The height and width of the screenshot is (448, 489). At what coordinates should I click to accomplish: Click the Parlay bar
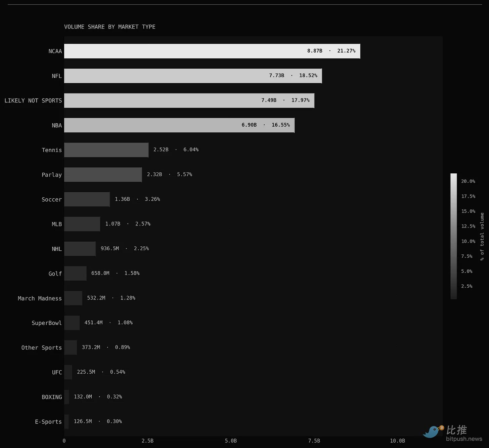103,175
